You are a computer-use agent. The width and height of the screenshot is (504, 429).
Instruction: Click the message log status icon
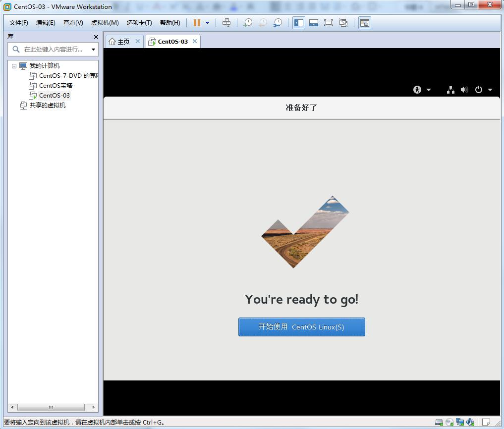pos(486,422)
